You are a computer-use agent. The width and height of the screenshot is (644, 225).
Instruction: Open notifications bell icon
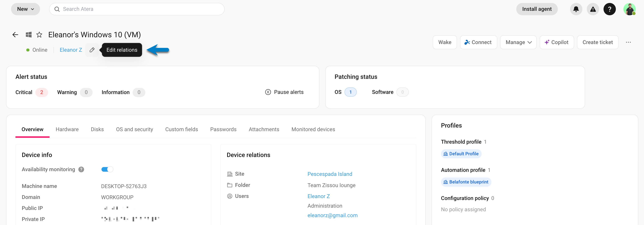click(x=576, y=9)
